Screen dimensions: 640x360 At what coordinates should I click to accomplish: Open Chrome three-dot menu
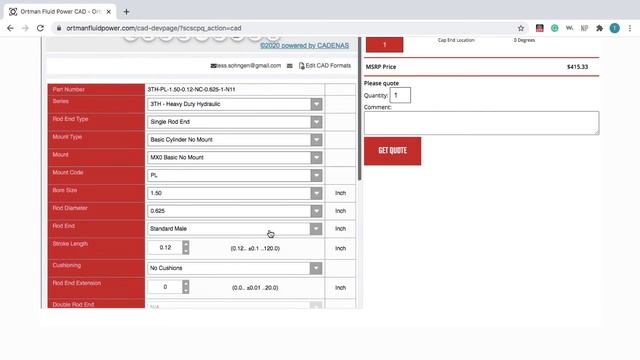[x=630, y=28]
